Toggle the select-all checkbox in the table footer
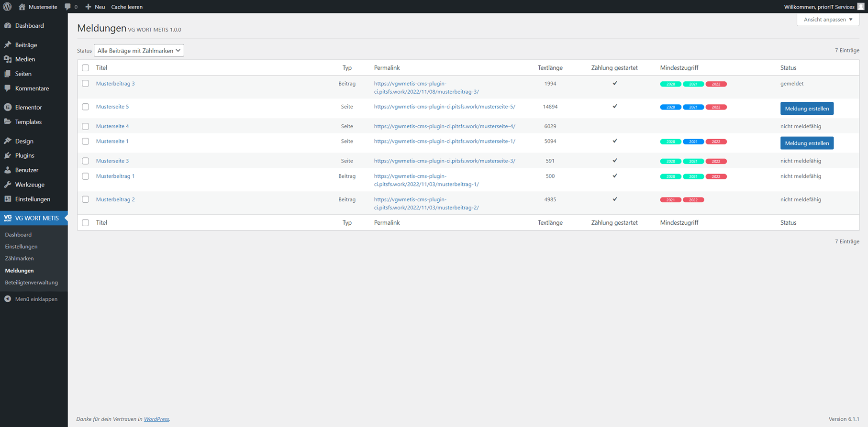 point(86,223)
